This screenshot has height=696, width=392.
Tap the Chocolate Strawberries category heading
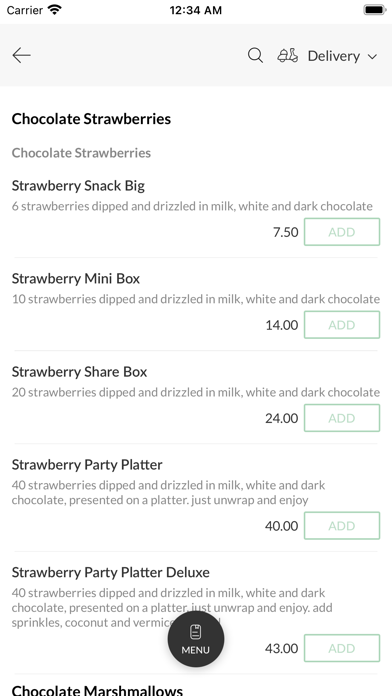(x=91, y=119)
